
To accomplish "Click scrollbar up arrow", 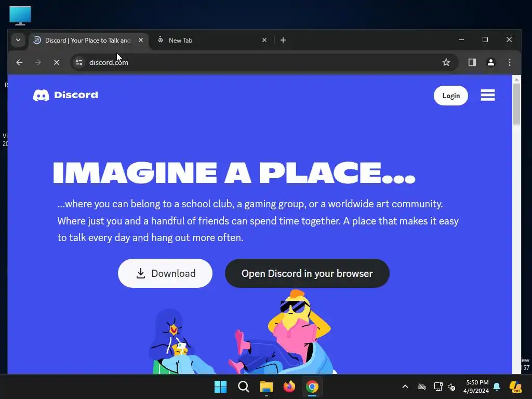I will coord(516,79).
